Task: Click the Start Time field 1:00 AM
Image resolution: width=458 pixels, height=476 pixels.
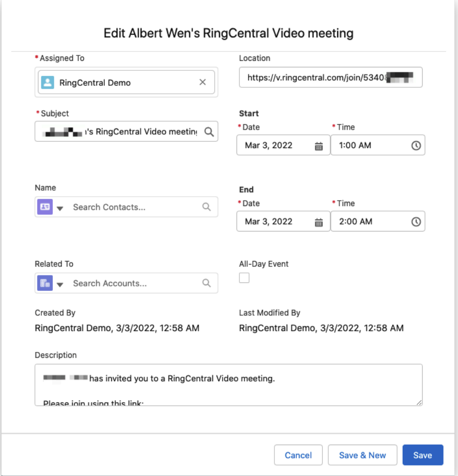Action: [x=378, y=145]
